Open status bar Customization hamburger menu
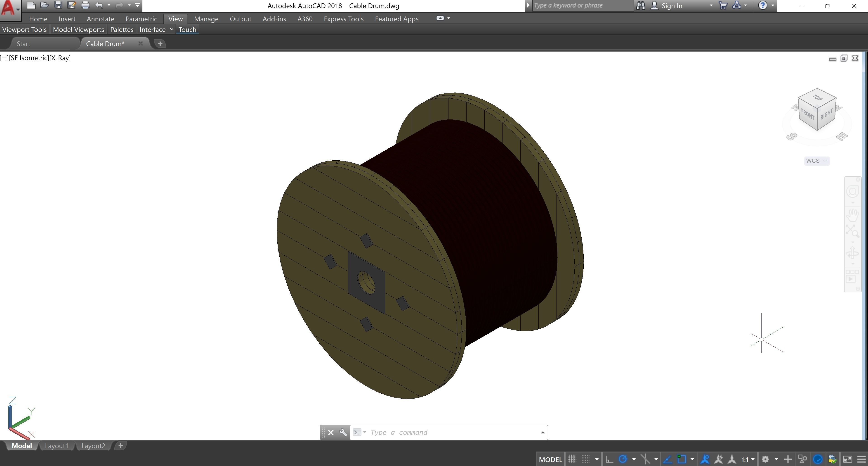Image resolution: width=868 pixels, height=466 pixels. click(861, 459)
